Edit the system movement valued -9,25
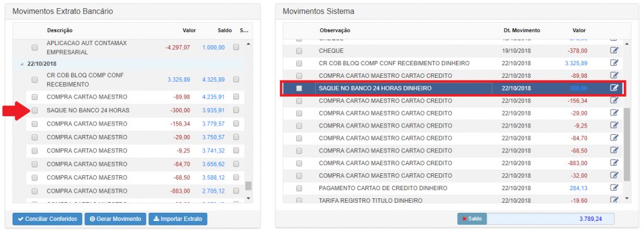Screen dimensions: 644x231 click(614, 126)
